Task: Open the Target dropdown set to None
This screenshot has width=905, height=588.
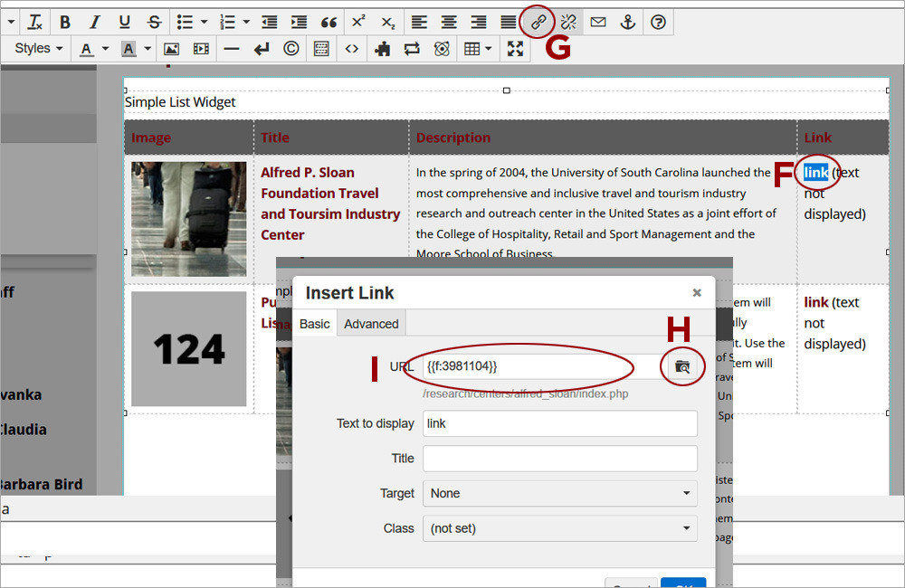Action: tap(559, 493)
